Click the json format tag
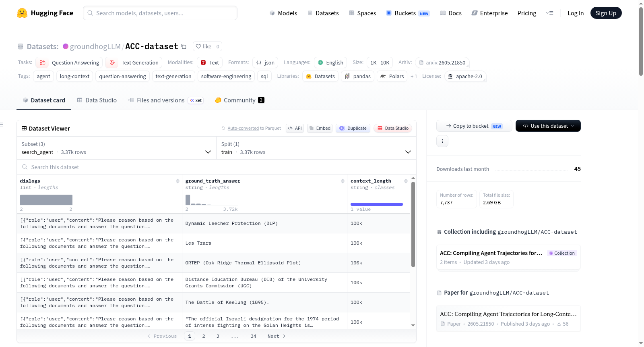 click(265, 62)
